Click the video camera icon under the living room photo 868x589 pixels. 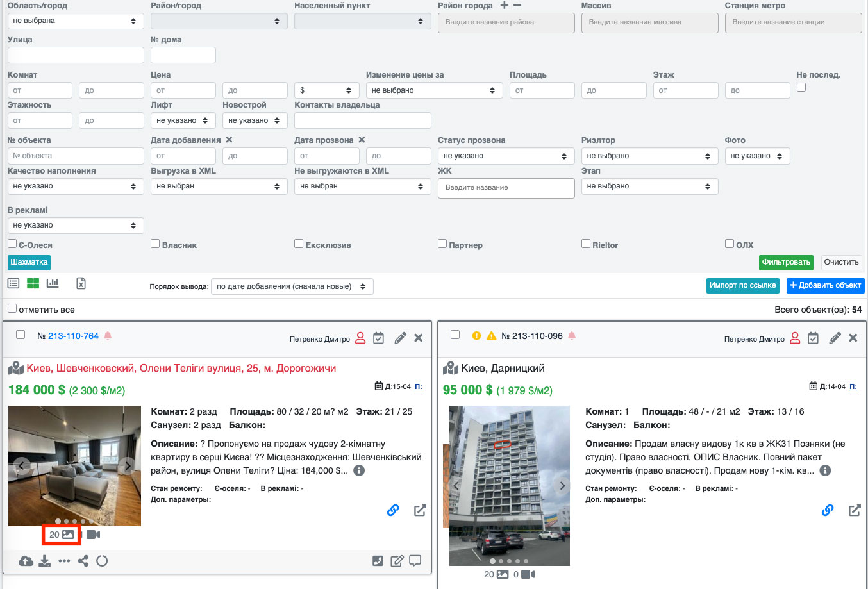93,535
